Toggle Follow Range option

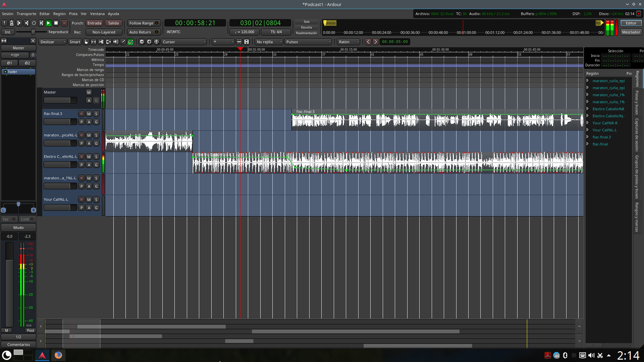pyautogui.click(x=144, y=23)
